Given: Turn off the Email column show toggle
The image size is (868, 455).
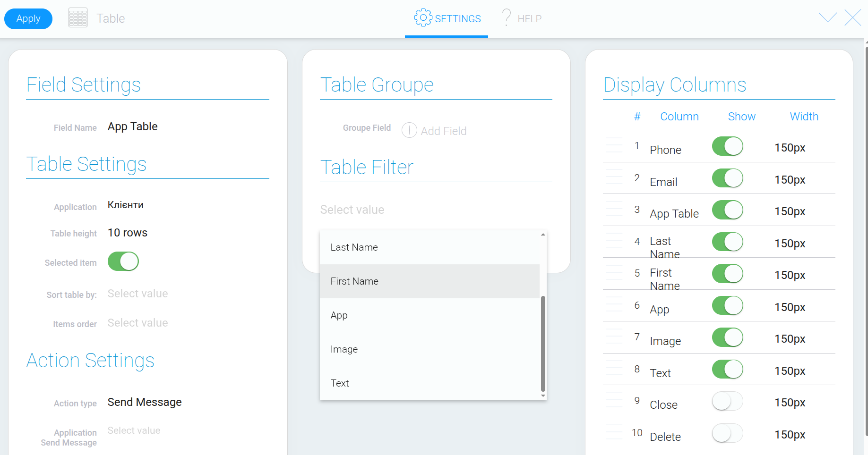Looking at the screenshot, I should pyautogui.click(x=727, y=178).
